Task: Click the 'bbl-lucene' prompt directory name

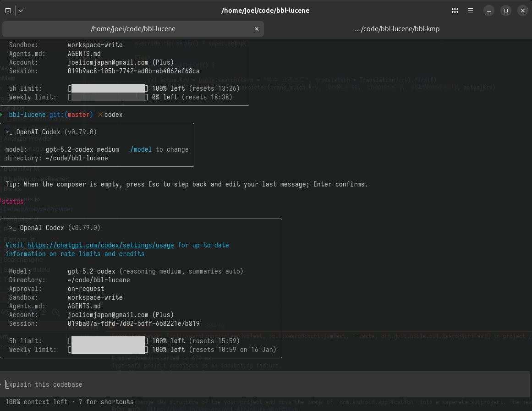Action: point(27,115)
